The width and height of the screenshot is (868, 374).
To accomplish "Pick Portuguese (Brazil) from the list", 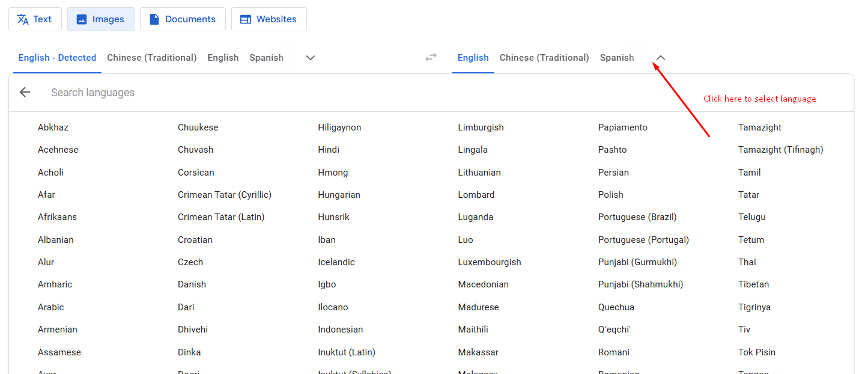I will click(637, 217).
